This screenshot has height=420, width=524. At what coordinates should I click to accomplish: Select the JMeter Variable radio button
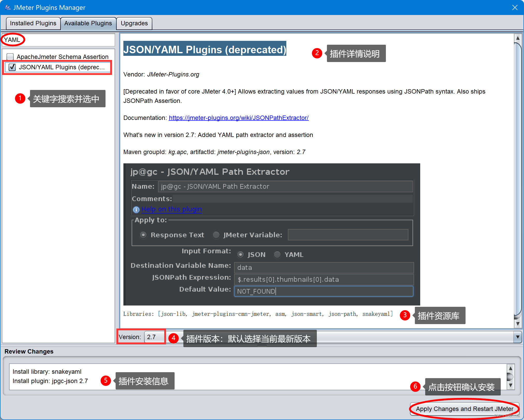tap(216, 235)
